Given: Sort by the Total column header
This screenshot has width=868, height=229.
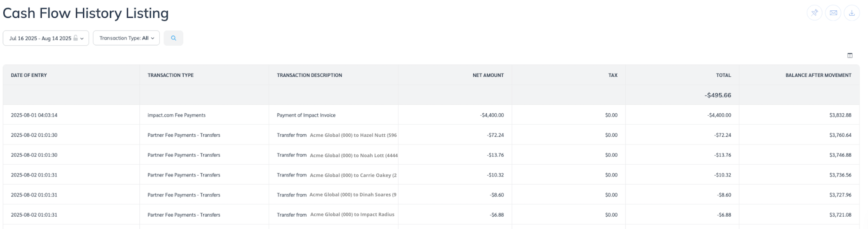Looking at the screenshot, I should pos(723,75).
